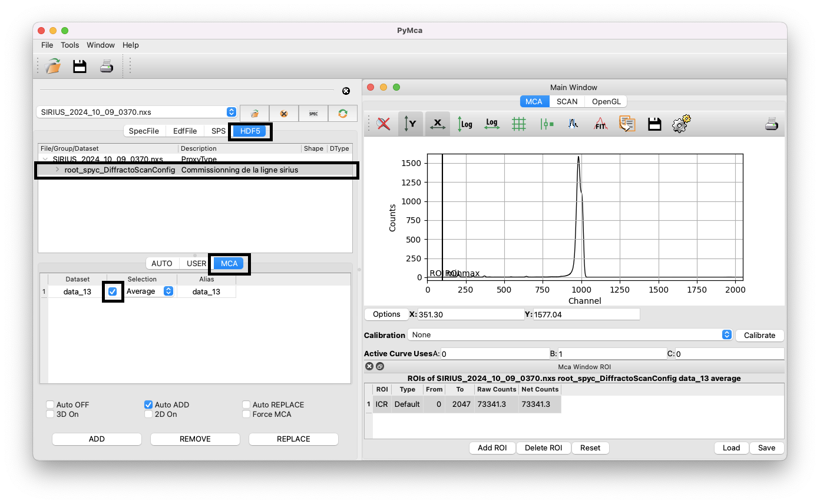The width and height of the screenshot is (820, 504).
Task: Toggle the green grid icon in plot toolbar
Action: [519, 124]
